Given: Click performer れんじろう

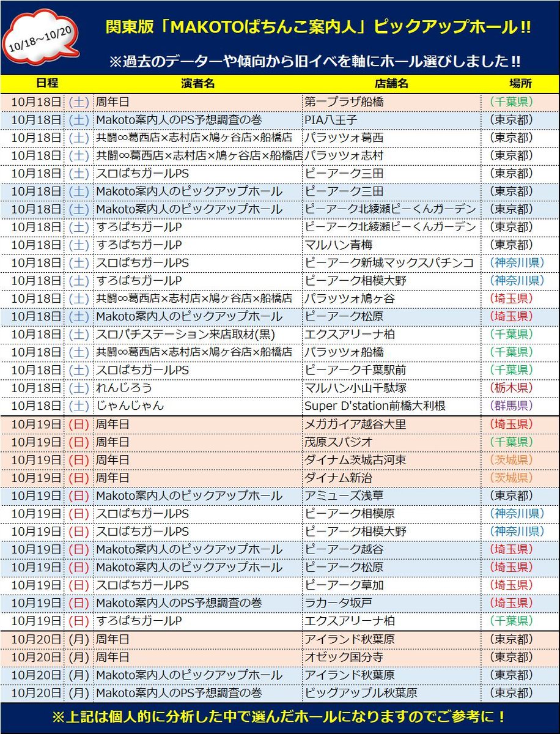Looking at the screenshot, I should click(124, 388).
